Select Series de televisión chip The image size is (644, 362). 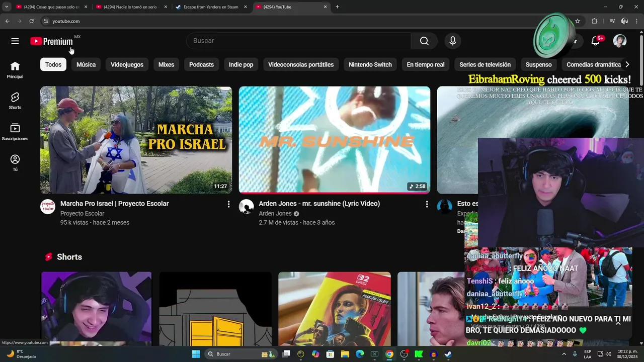pos(485,64)
